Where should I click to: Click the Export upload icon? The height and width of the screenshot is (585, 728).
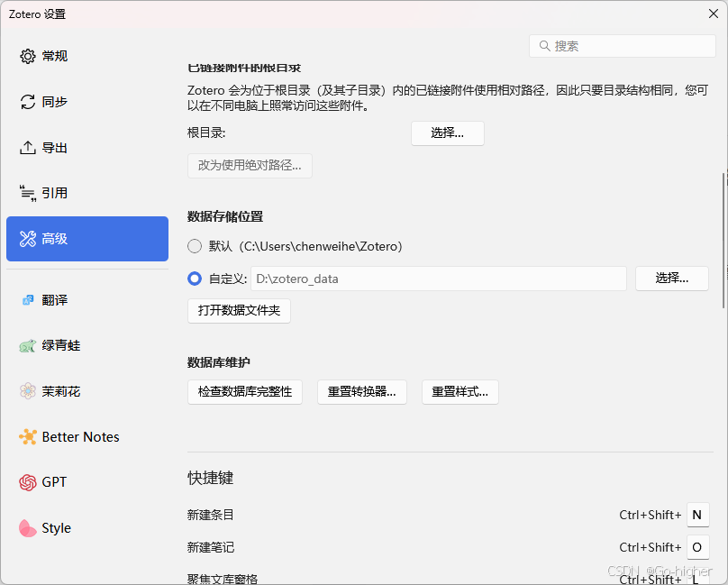click(x=27, y=148)
